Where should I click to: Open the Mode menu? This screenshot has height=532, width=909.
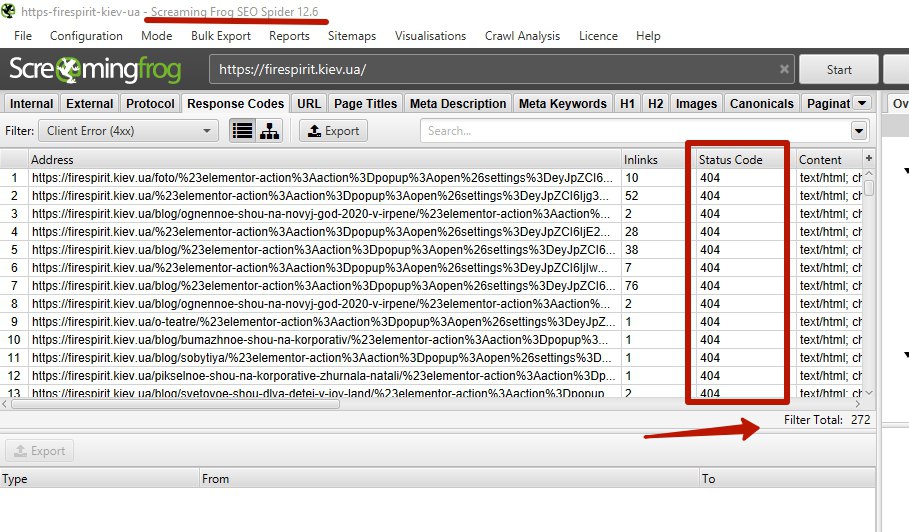click(157, 36)
